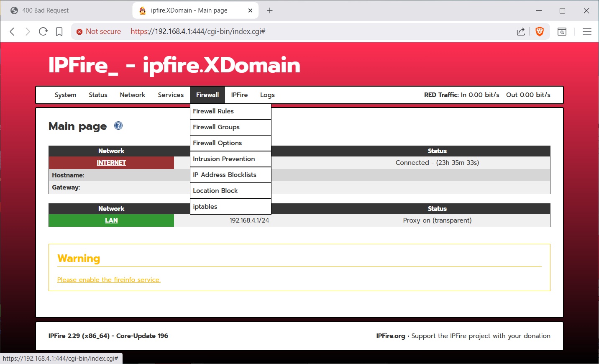Image resolution: width=599 pixels, height=364 pixels.
Task: Open the sidebar panel icon in toolbar
Action: (562, 31)
